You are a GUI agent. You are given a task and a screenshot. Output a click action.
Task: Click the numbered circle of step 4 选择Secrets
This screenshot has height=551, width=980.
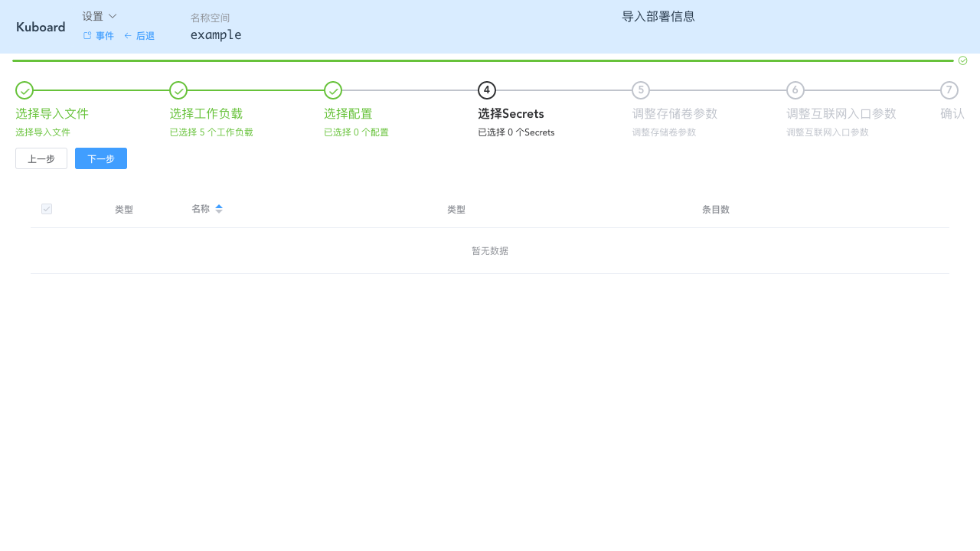(486, 90)
